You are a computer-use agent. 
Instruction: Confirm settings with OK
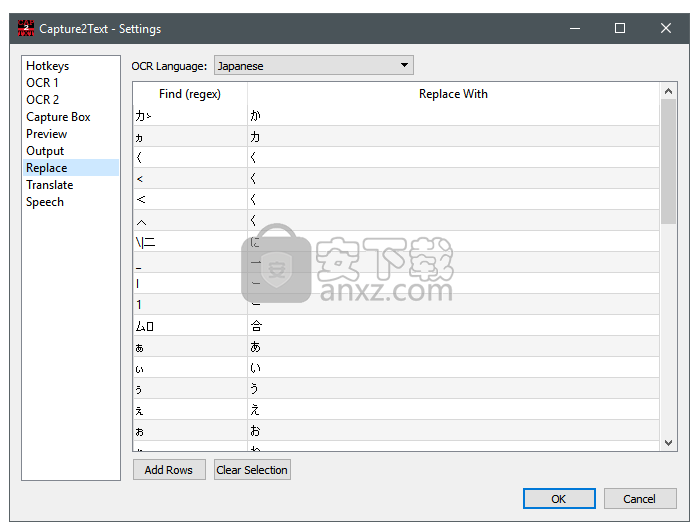(559, 498)
